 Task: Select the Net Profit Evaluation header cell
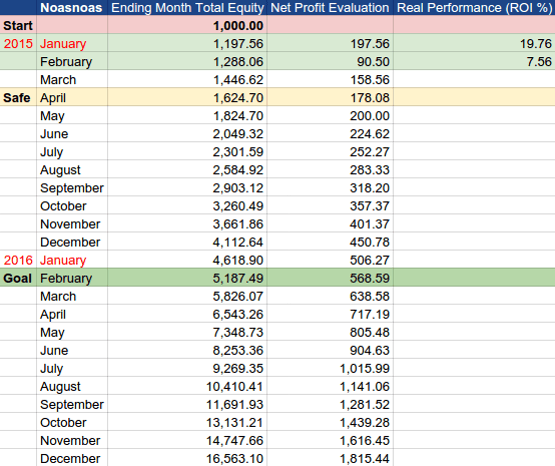[x=330, y=7]
